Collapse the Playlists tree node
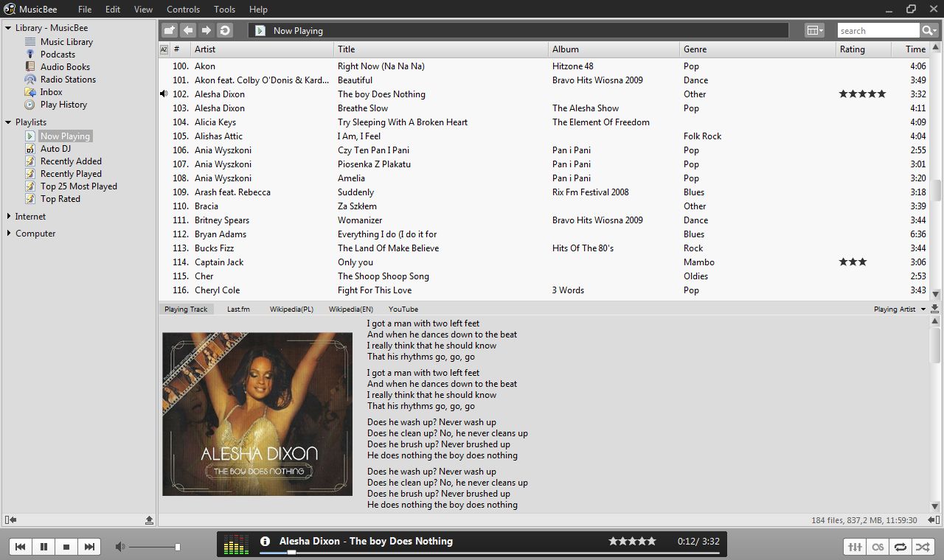 [8, 122]
